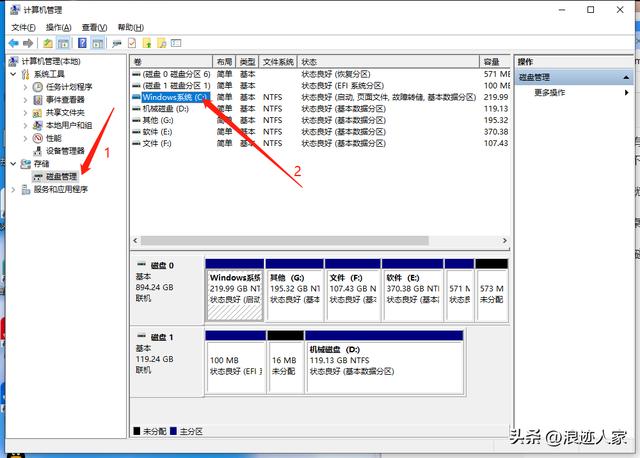Viewport: 640px width, 458px height.
Task: Open the 查看(V) menu
Action: click(x=94, y=27)
